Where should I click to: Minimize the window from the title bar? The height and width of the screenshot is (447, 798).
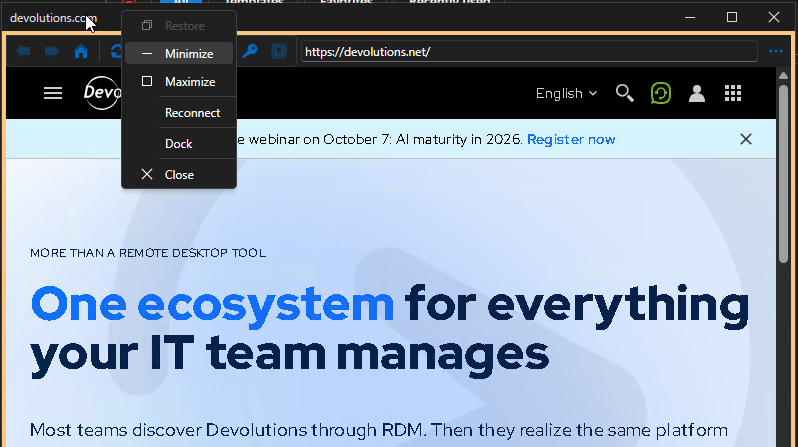tap(690, 17)
